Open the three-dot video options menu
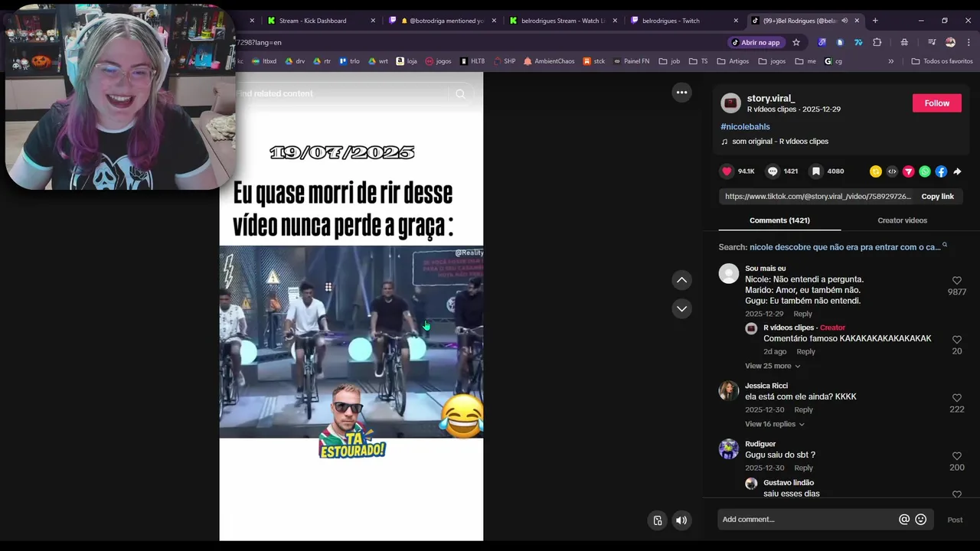Image resolution: width=980 pixels, height=551 pixels. (681, 93)
